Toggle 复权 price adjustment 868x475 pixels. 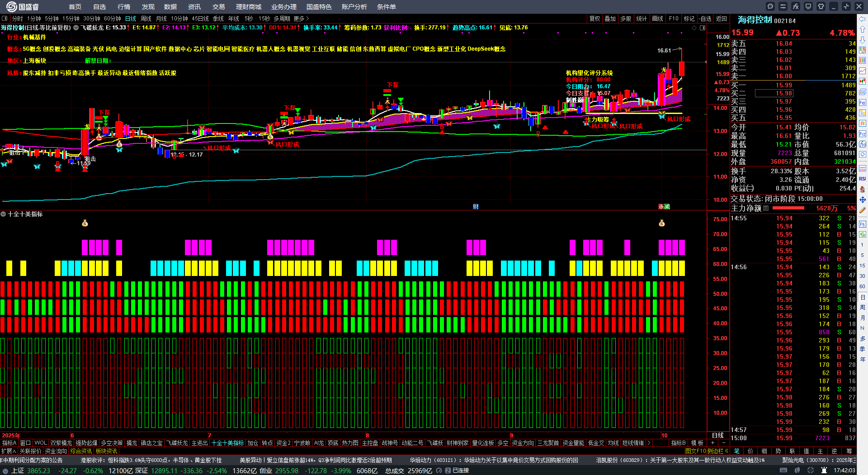tap(594, 19)
